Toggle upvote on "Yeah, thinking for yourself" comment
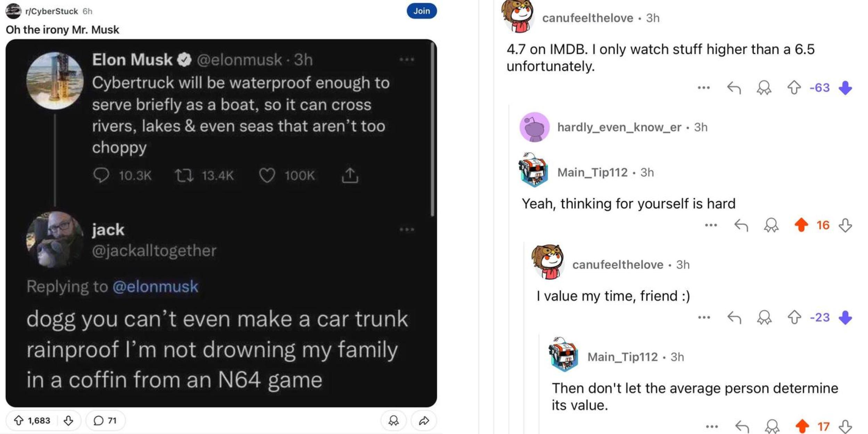The image size is (868, 434). coord(801,225)
